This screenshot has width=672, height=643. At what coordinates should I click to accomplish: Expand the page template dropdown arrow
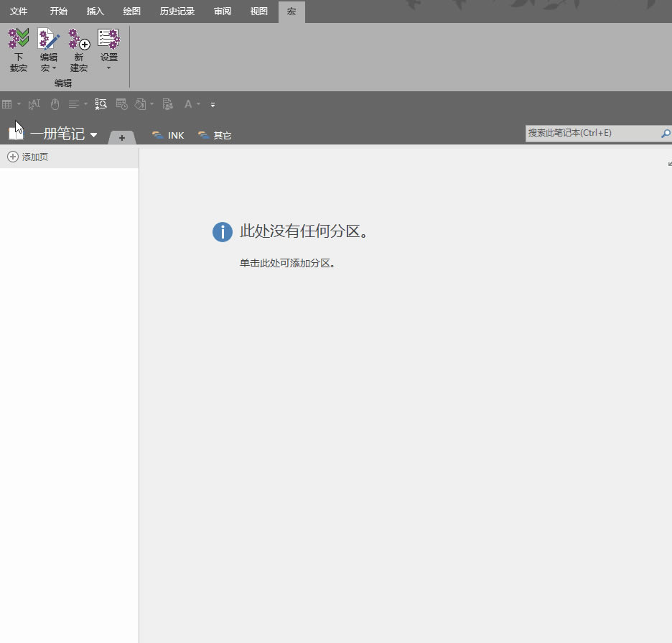pos(151,103)
